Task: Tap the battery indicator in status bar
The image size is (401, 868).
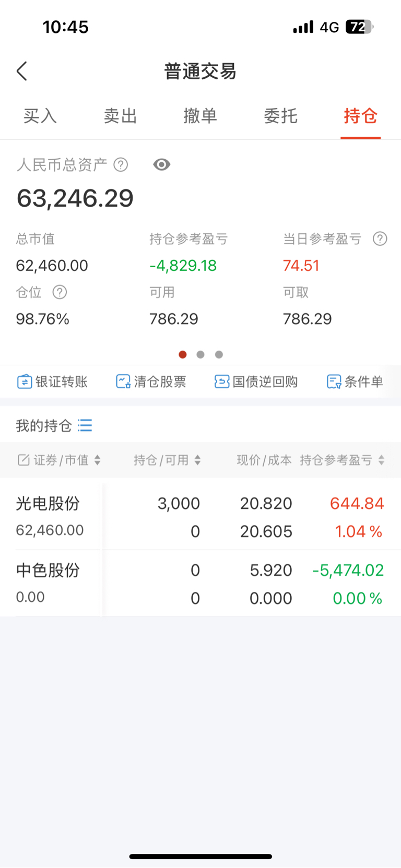Action: 360,27
